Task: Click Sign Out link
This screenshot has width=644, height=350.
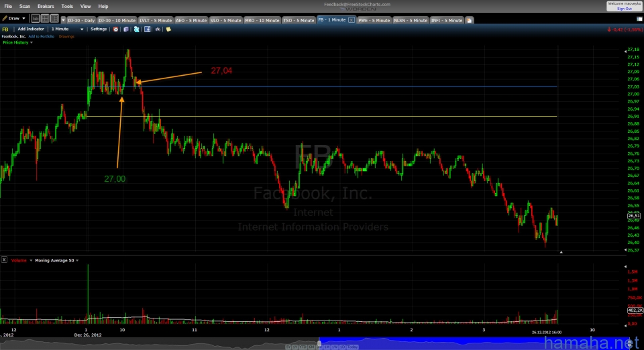Action: coord(625,9)
